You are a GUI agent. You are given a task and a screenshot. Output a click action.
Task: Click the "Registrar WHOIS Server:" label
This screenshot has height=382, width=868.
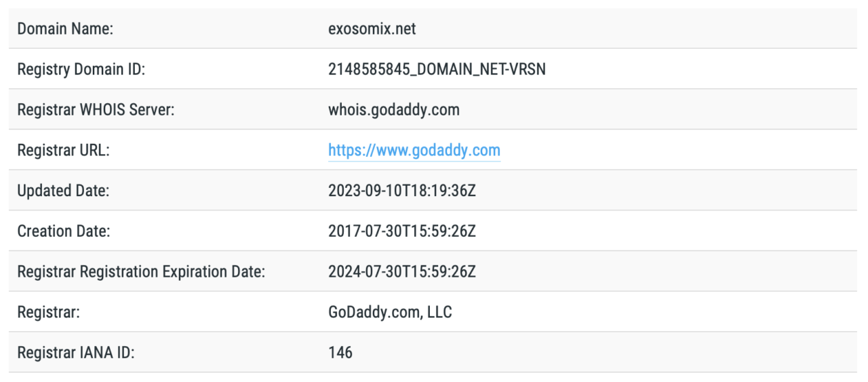96,109
